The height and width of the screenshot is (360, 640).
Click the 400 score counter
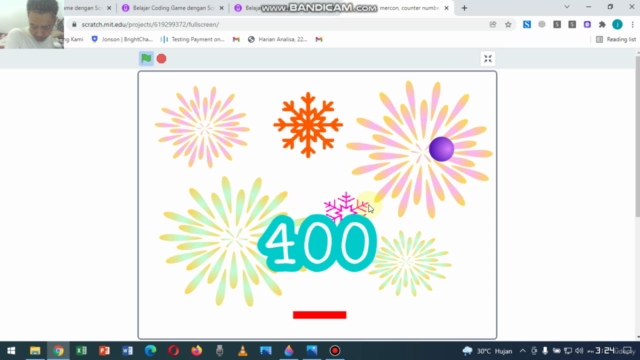click(317, 243)
